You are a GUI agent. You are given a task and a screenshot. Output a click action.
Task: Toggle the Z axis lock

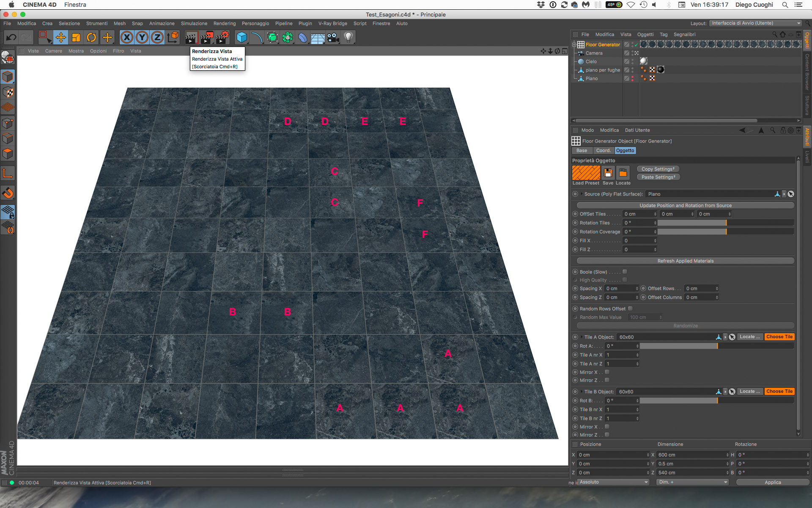[x=157, y=37]
